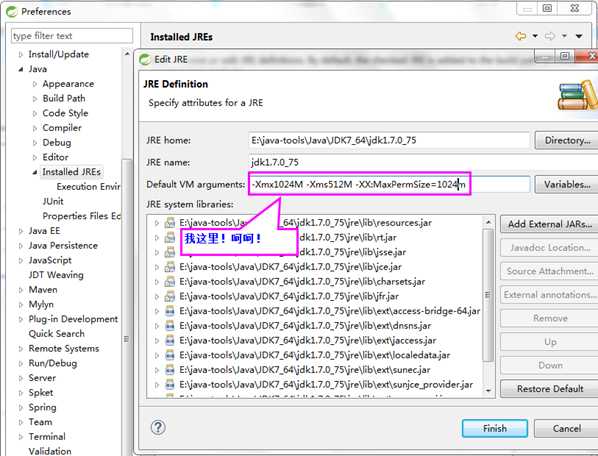Click the access-bridge-64.jar library icon
Screen dimensions: 598x456
(169, 311)
